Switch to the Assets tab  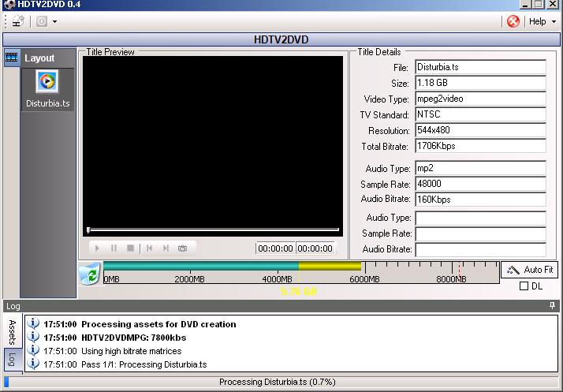pos(12,331)
